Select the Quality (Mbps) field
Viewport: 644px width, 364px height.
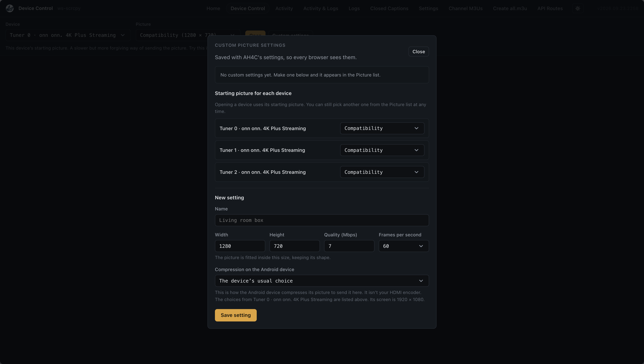click(349, 246)
